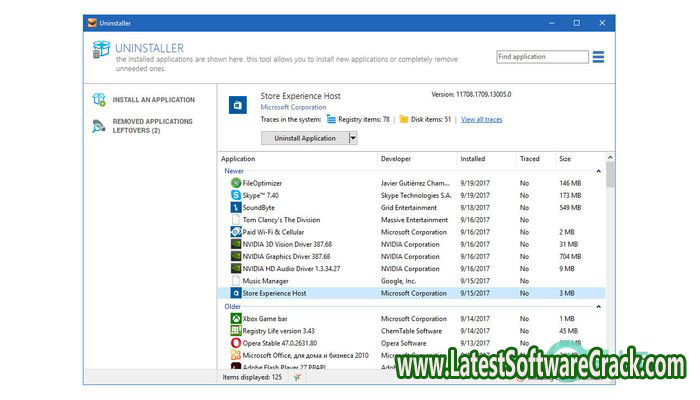Click the Microsoft Office app icon
The height and width of the screenshot is (400, 700).
[236, 355]
